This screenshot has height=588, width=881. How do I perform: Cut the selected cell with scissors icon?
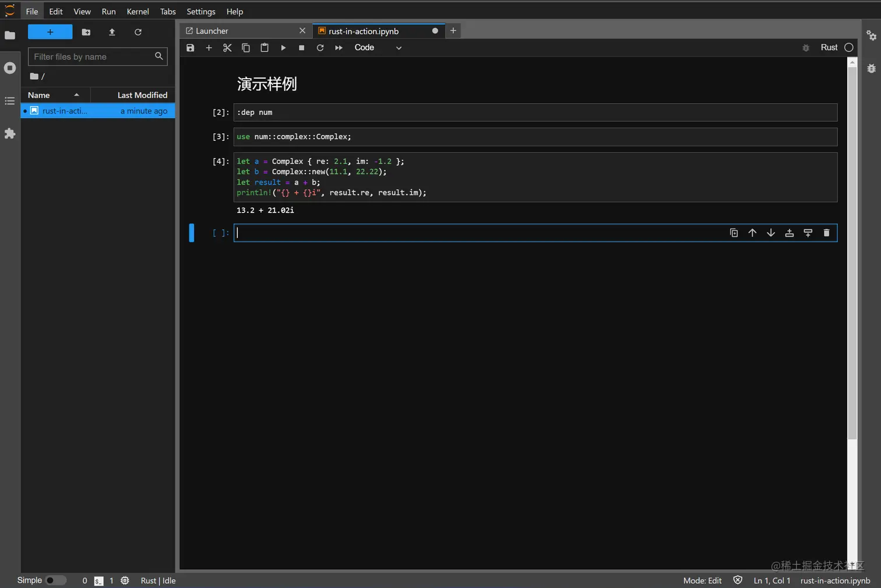(227, 48)
